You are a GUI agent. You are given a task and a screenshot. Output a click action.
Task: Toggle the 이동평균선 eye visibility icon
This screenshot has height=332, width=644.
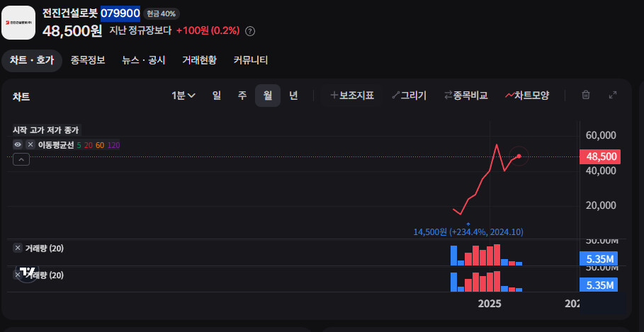(18, 144)
